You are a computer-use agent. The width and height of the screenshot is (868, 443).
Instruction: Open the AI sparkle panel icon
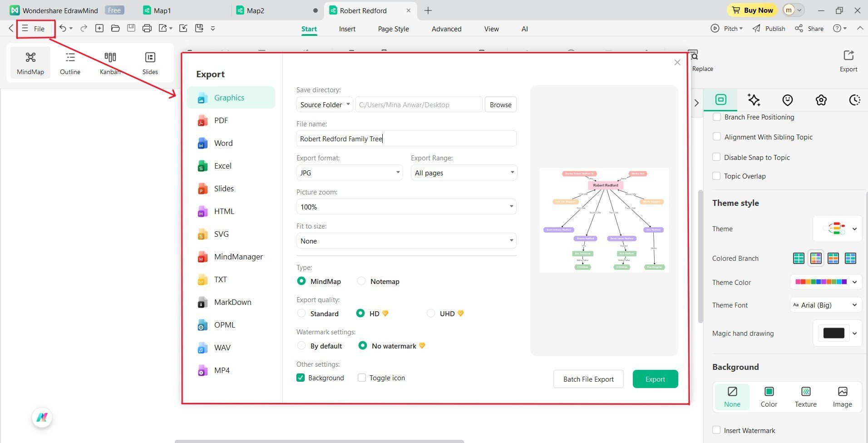754,100
